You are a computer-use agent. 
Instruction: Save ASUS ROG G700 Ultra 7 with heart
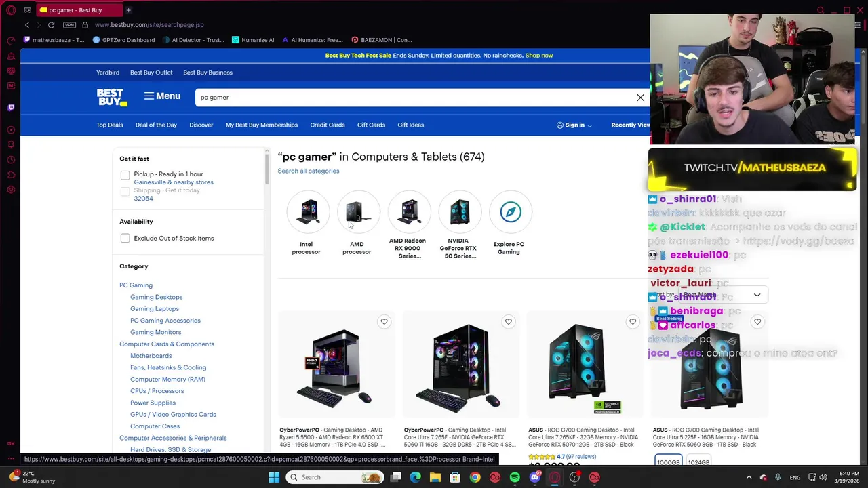tap(633, 322)
